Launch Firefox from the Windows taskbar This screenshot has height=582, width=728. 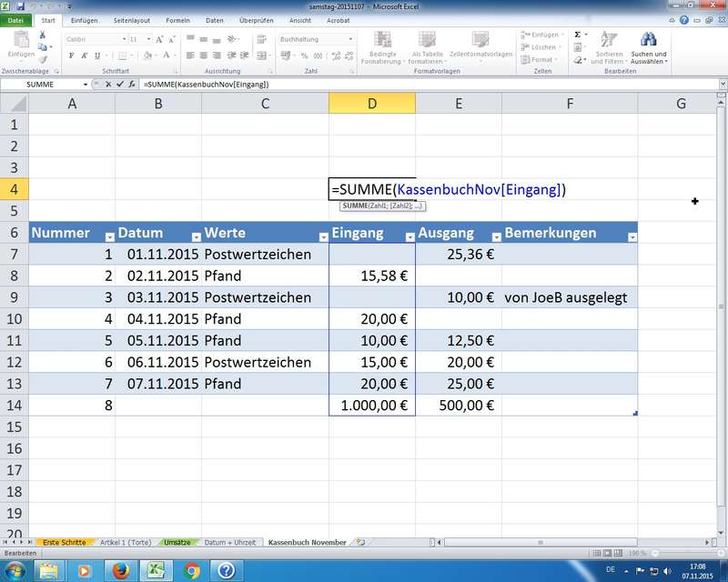[121, 570]
